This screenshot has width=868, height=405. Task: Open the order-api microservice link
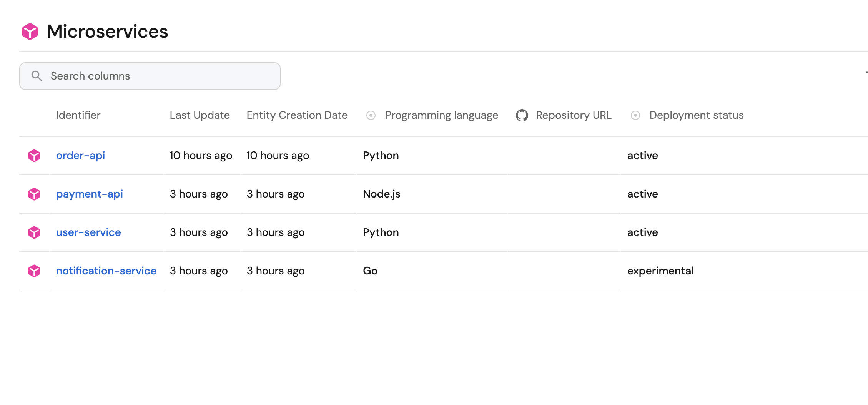tap(80, 156)
